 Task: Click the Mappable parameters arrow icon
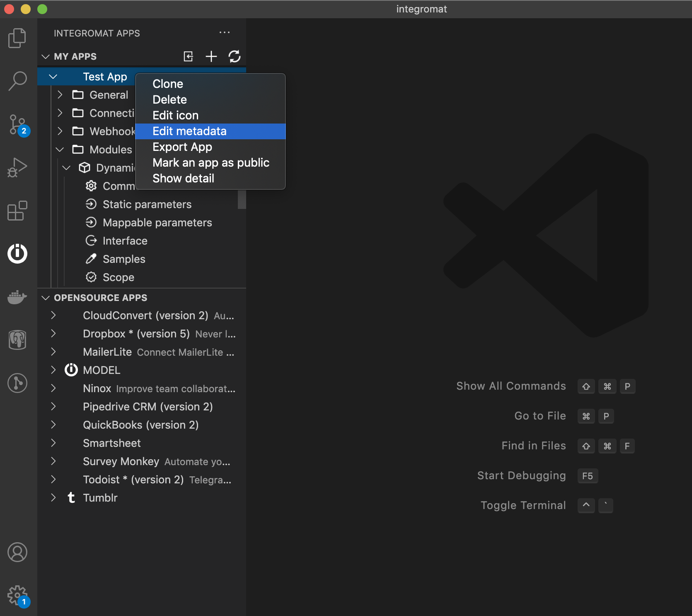click(91, 222)
